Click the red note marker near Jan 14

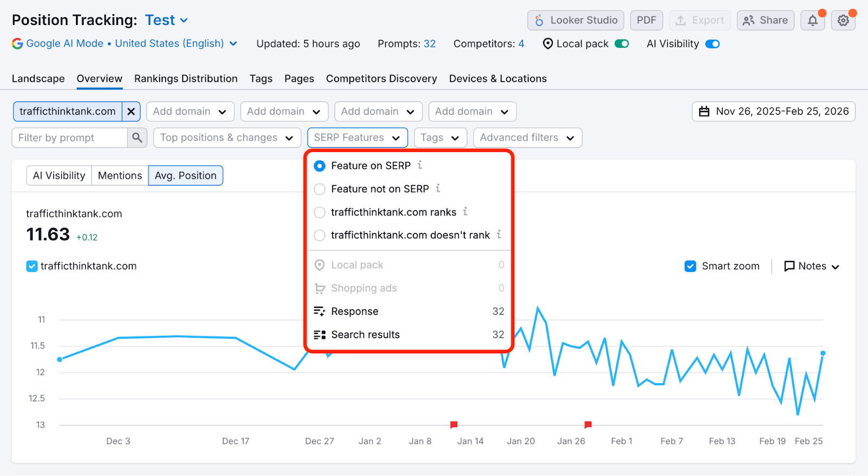click(454, 424)
